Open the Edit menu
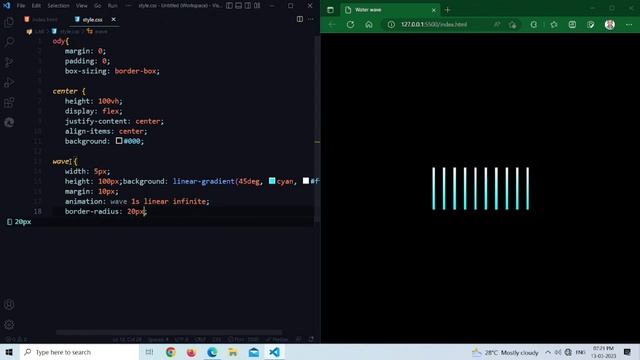 [x=36, y=6]
